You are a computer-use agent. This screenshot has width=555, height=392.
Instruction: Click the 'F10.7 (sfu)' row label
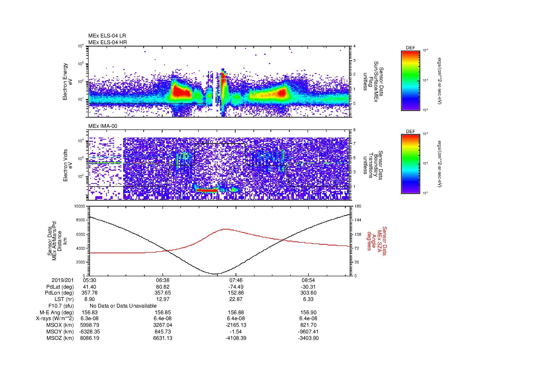tap(61, 306)
